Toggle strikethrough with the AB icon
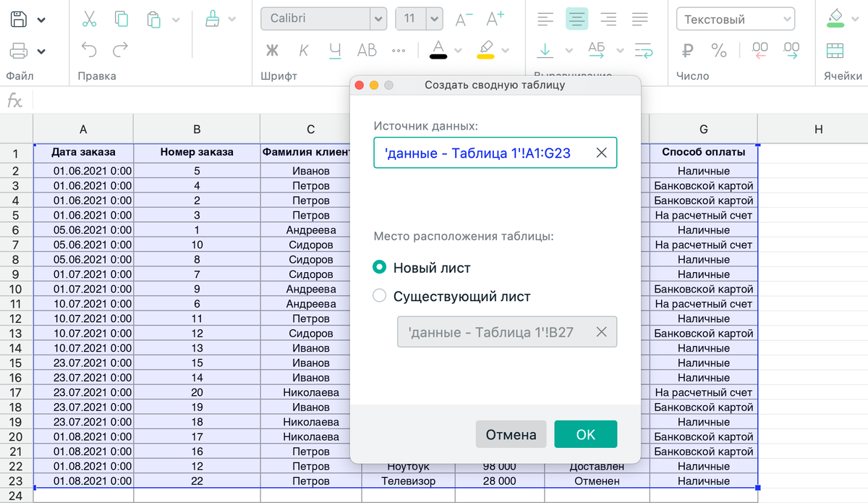 pyautogui.click(x=367, y=50)
